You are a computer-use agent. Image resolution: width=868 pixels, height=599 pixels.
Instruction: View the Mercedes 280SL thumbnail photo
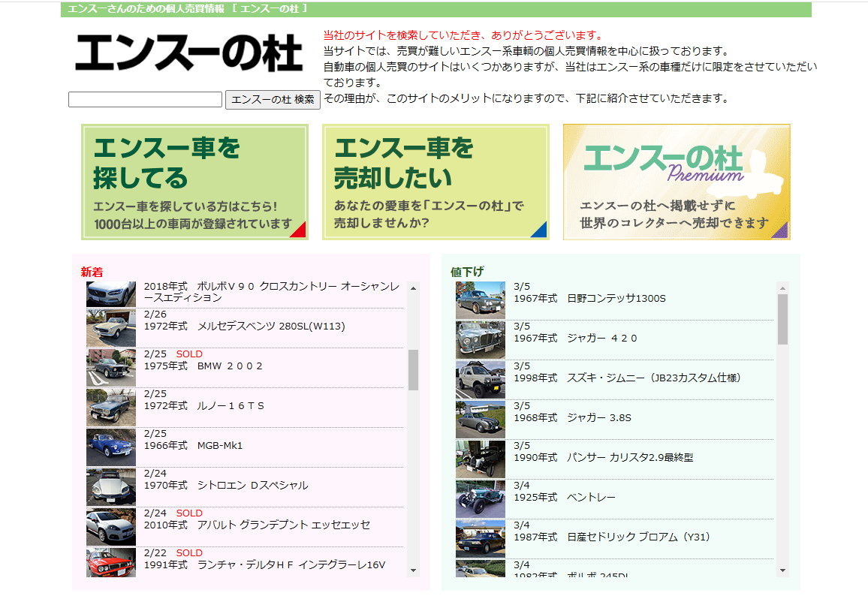click(x=110, y=328)
